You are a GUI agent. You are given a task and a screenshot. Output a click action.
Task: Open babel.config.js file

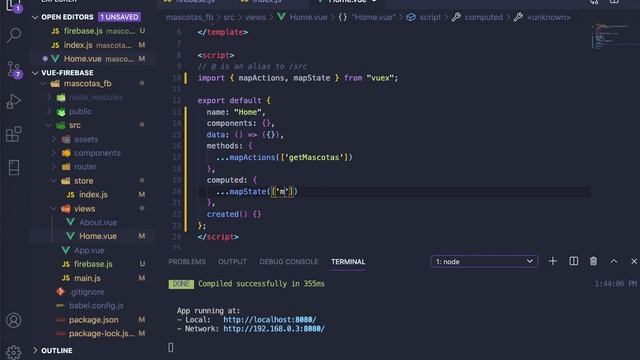(96, 306)
